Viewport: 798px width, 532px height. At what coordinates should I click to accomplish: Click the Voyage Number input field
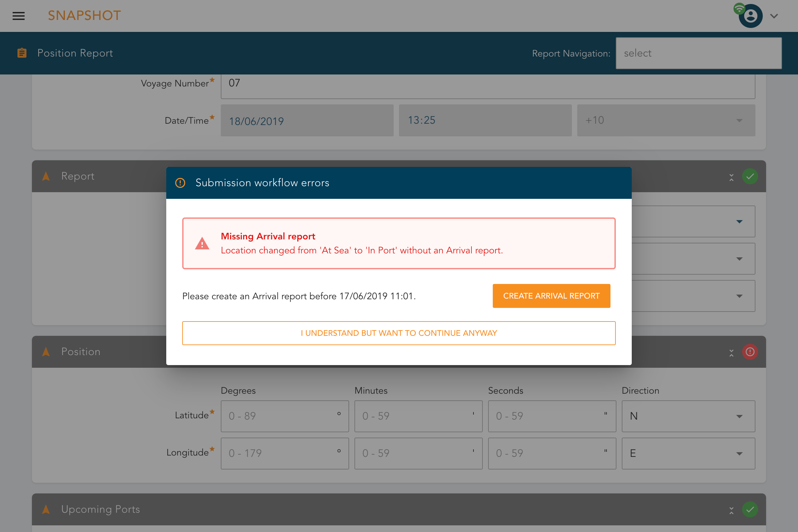coord(488,83)
